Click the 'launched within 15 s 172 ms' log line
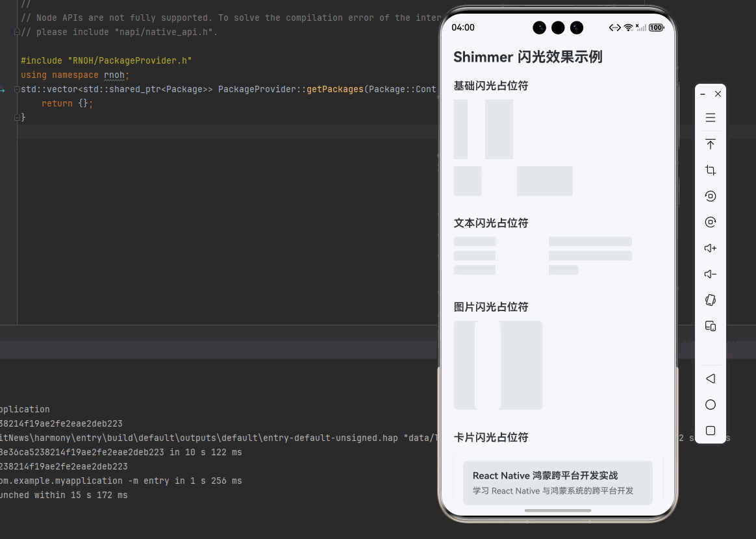Screen dimensions: 756x539 64,495
